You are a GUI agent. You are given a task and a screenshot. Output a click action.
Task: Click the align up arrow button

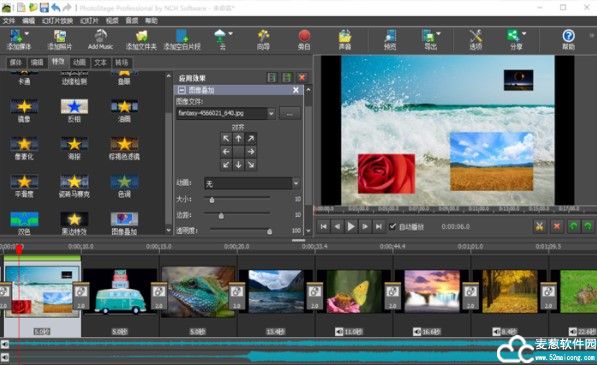238,139
